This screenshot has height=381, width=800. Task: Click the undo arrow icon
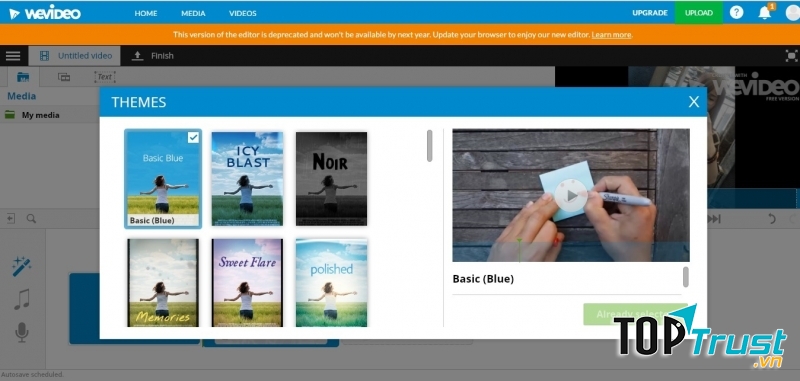tap(771, 219)
